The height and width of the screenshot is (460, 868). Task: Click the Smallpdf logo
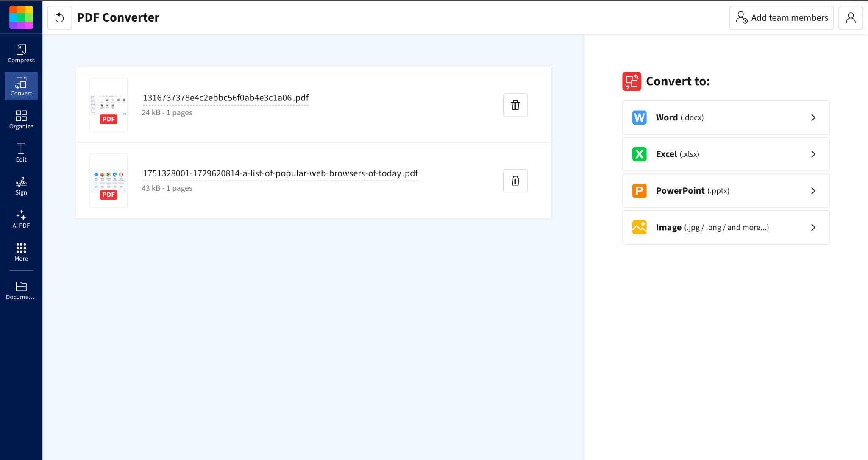click(21, 17)
